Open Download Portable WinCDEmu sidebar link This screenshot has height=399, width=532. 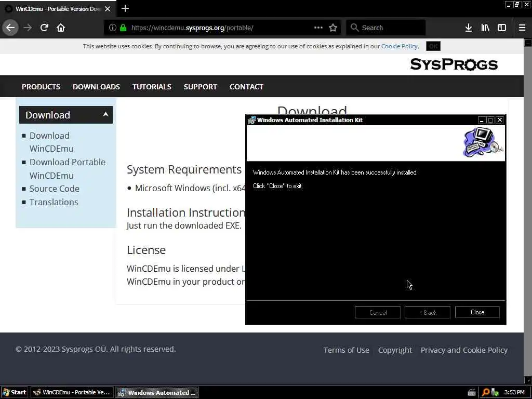click(x=67, y=169)
